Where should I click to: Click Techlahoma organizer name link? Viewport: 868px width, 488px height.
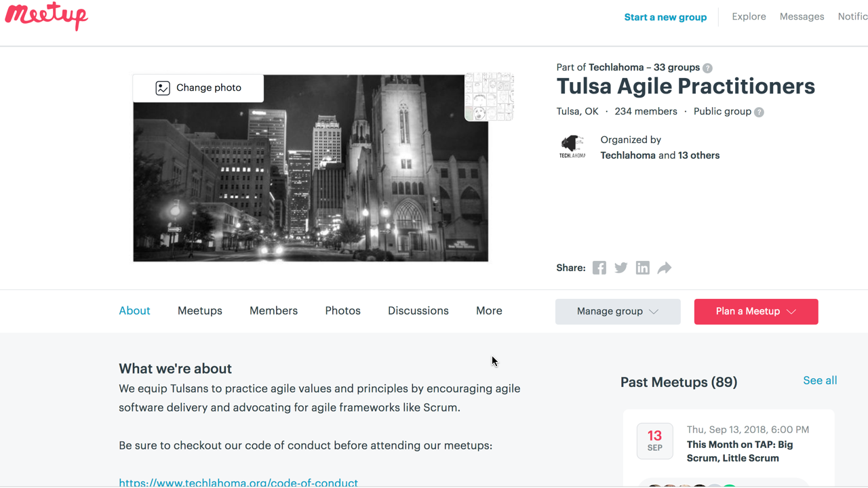(x=628, y=155)
